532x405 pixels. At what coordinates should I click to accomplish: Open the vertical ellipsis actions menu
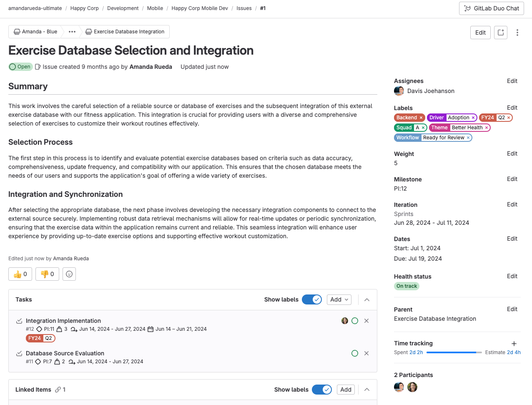point(517,33)
